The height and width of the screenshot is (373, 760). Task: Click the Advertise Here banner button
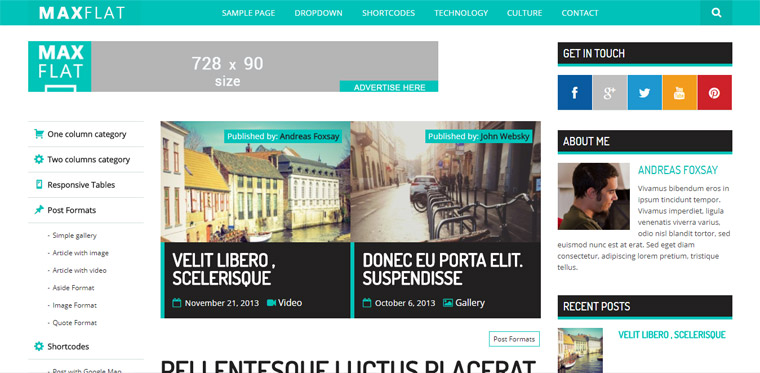(389, 87)
